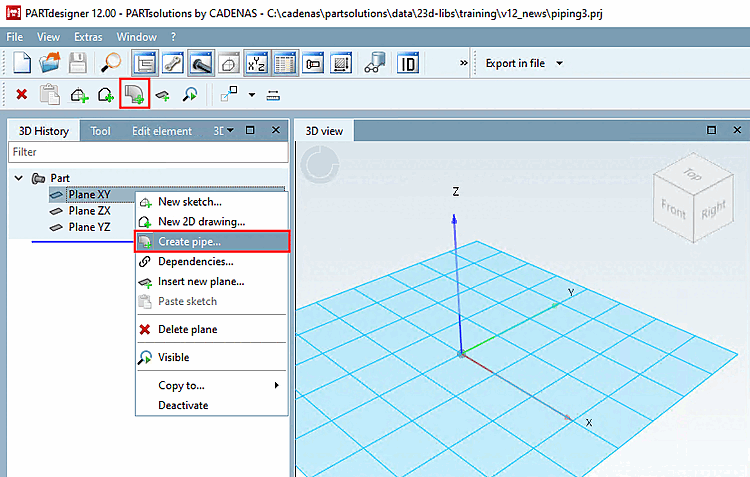The image size is (750, 477).
Task: Click the Filter input field
Action: click(x=148, y=152)
